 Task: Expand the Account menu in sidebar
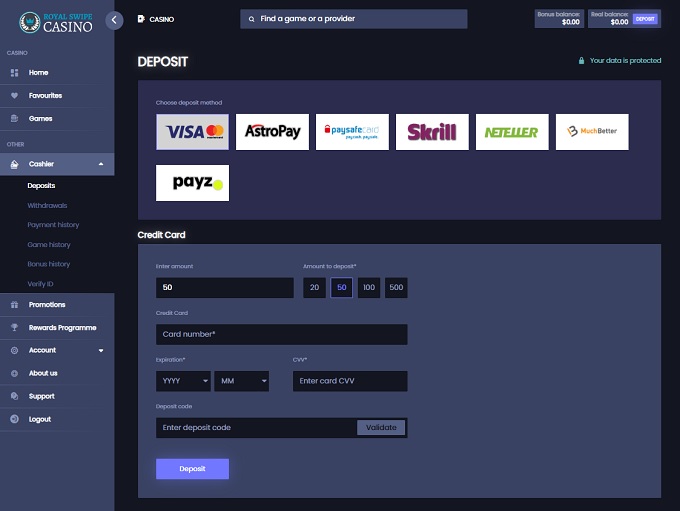coord(57,351)
